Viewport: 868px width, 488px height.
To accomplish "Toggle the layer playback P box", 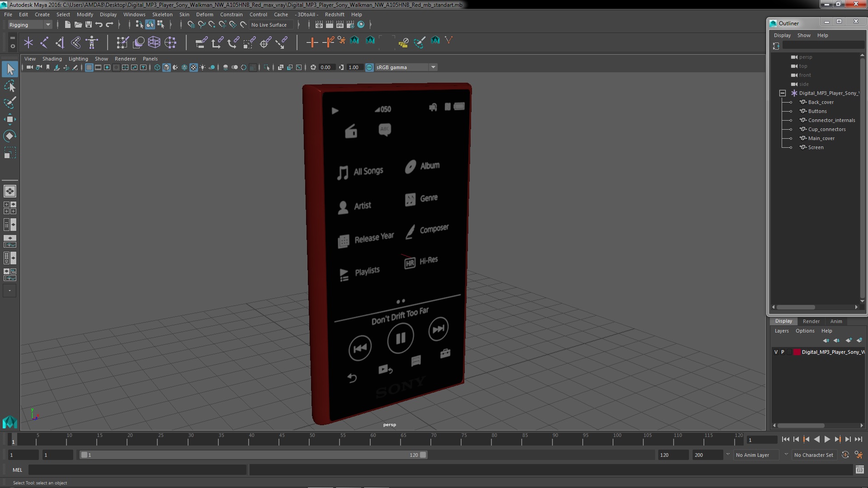I will [783, 352].
